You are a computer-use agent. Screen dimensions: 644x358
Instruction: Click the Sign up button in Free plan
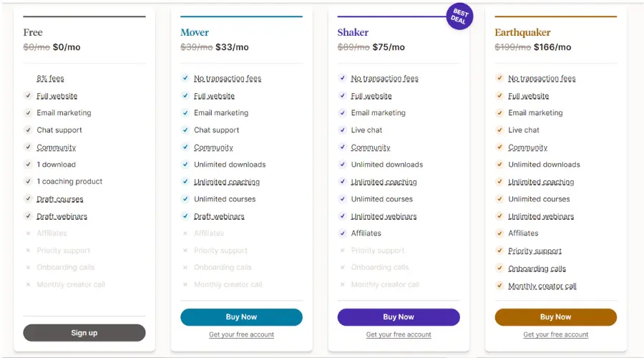[x=84, y=332]
